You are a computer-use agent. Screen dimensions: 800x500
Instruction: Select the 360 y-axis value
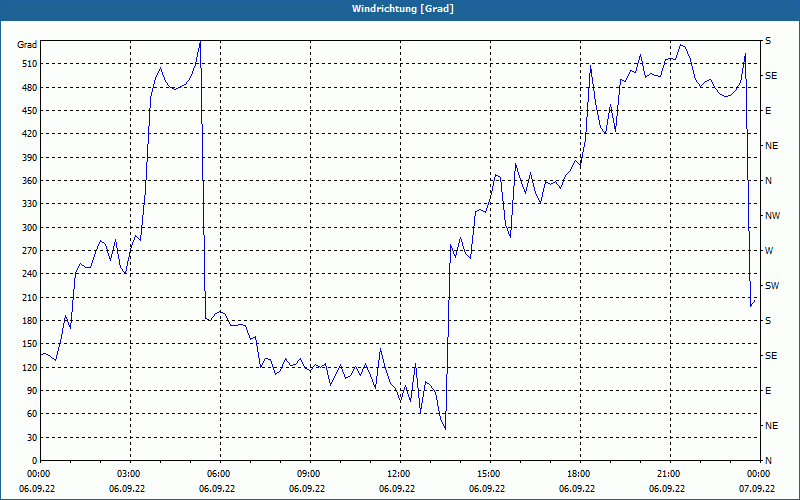pyautogui.click(x=30, y=181)
